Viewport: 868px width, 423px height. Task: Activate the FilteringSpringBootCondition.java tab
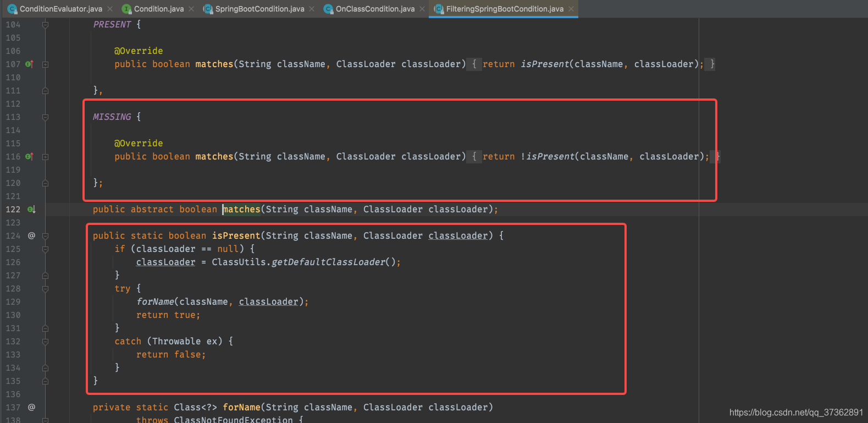(505, 9)
